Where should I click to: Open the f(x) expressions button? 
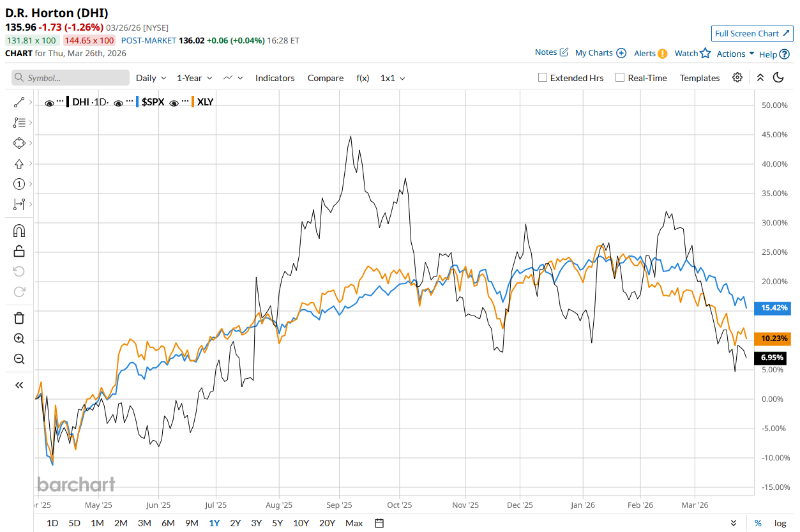pos(363,78)
